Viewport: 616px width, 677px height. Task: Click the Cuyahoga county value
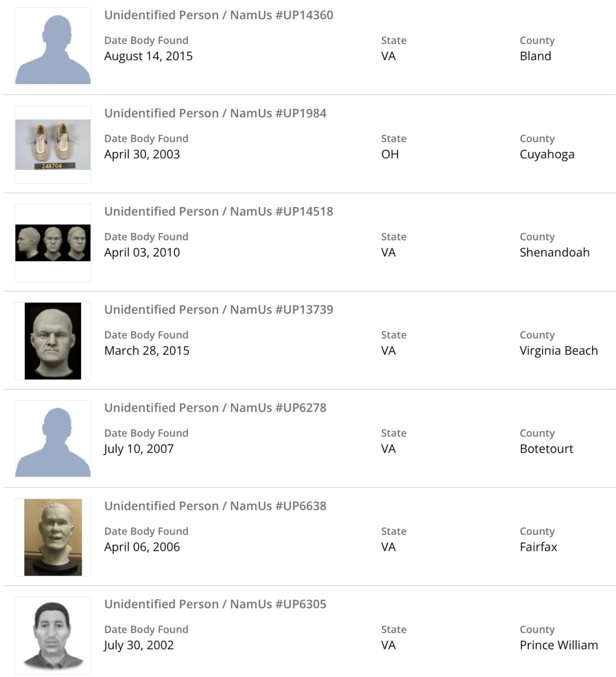[547, 154]
